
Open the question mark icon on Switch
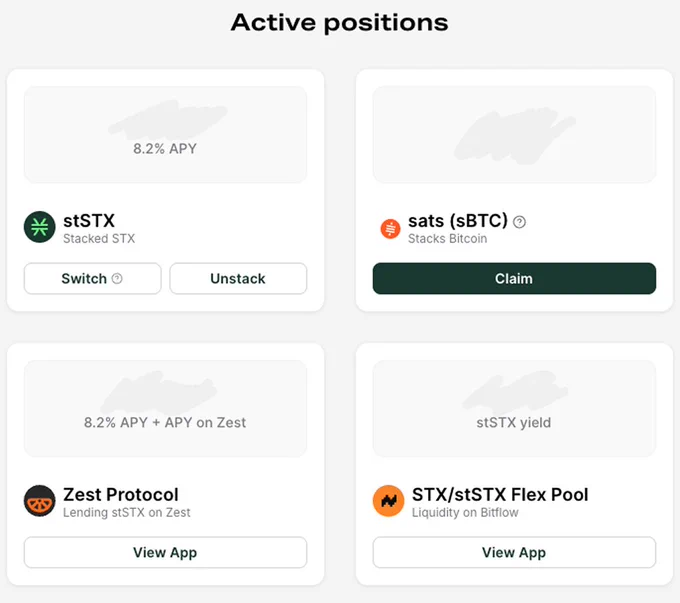[117, 279]
